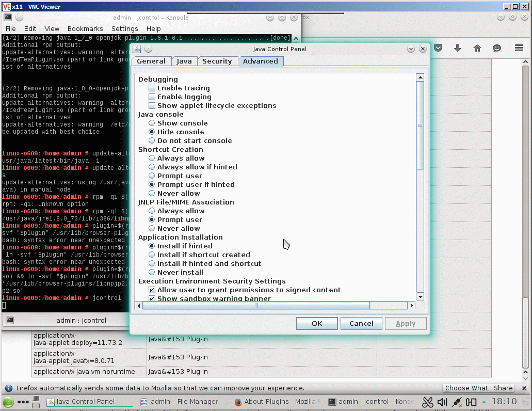The height and width of the screenshot is (411, 532).
Task: Go to Firefox home page icon
Action: pos(477,48)
